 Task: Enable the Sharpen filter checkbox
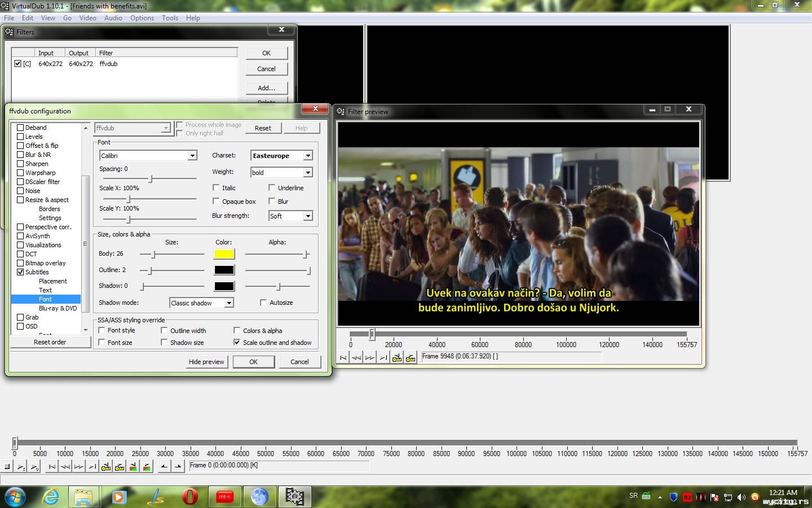pos(20,164)
